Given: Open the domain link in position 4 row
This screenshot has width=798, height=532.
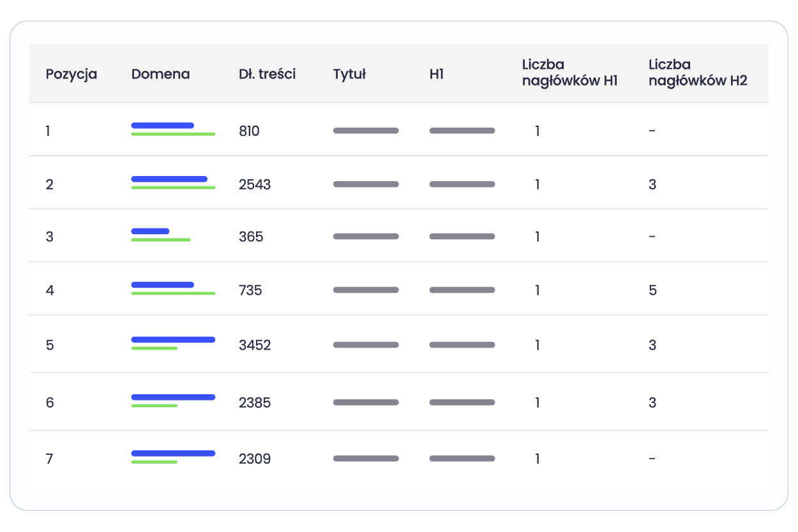Looking at the screenshot, I should click(173, 288).
